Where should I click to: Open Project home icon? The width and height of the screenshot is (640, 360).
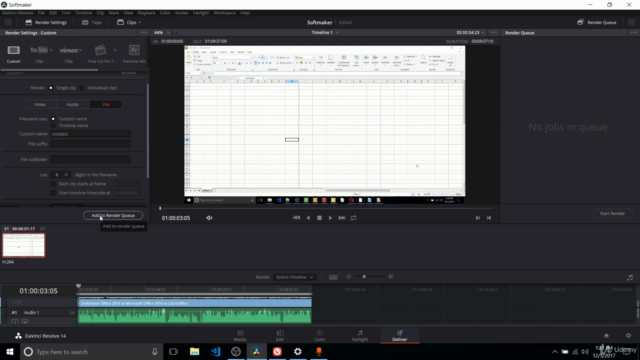607,336
